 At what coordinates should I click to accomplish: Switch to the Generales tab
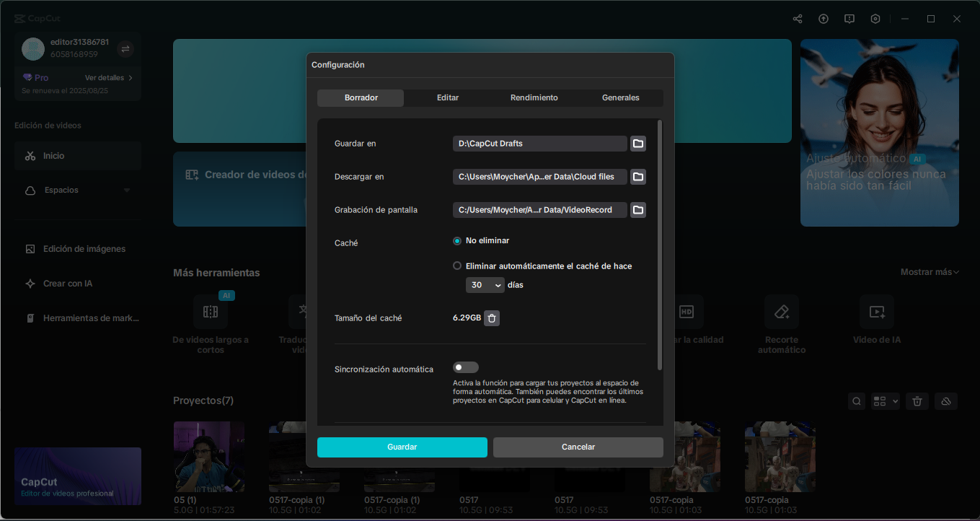tap(620, 97)
